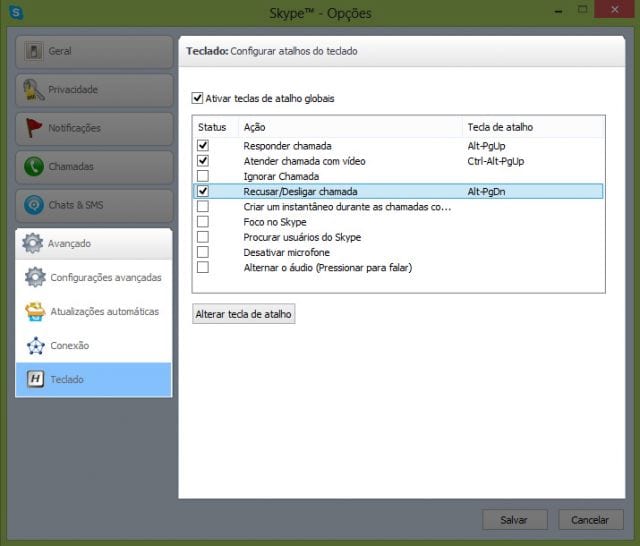This screenshot has width=640, height=546.
Task: Click the Skype logo icon in title bar
Action: tap(16, 13)
